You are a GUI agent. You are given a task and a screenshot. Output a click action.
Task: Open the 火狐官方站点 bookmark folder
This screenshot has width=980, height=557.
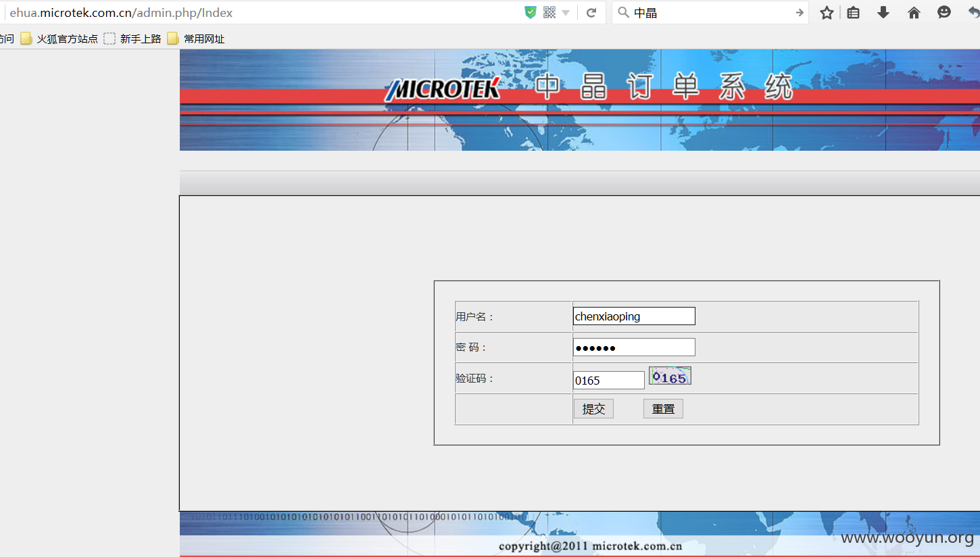point(59,39)
